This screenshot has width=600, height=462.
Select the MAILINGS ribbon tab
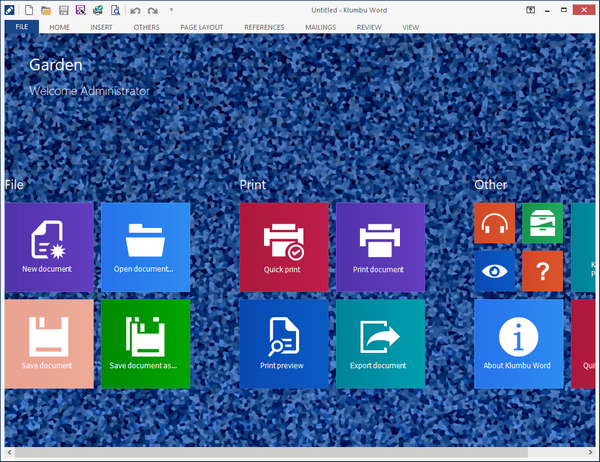point(319,27)
